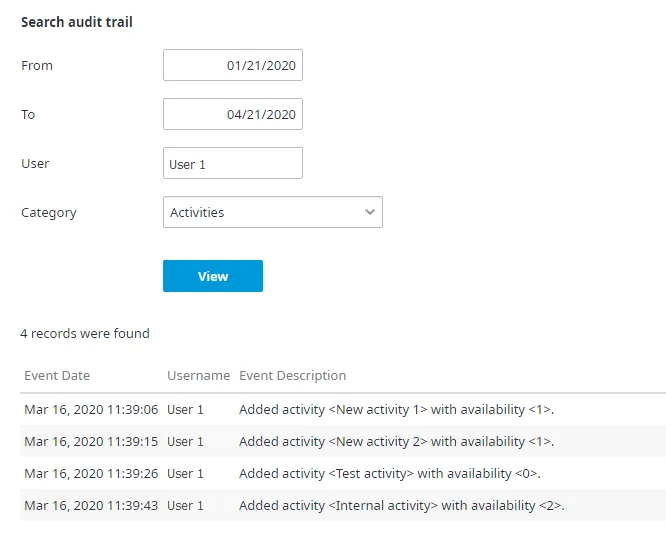Select the row added at 11:39:26

(x=343, y=473)
